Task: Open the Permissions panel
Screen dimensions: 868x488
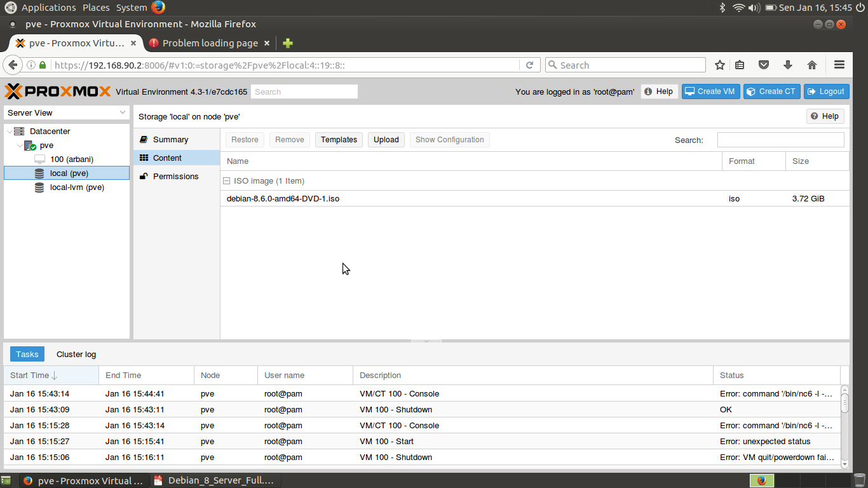Action: pos(177,177)
